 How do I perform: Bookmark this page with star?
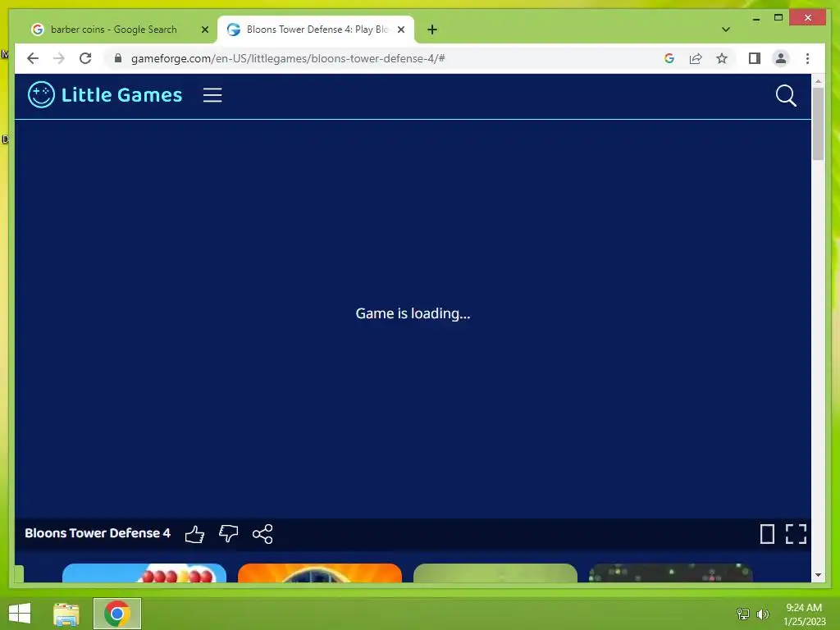[x=722, y=58]
